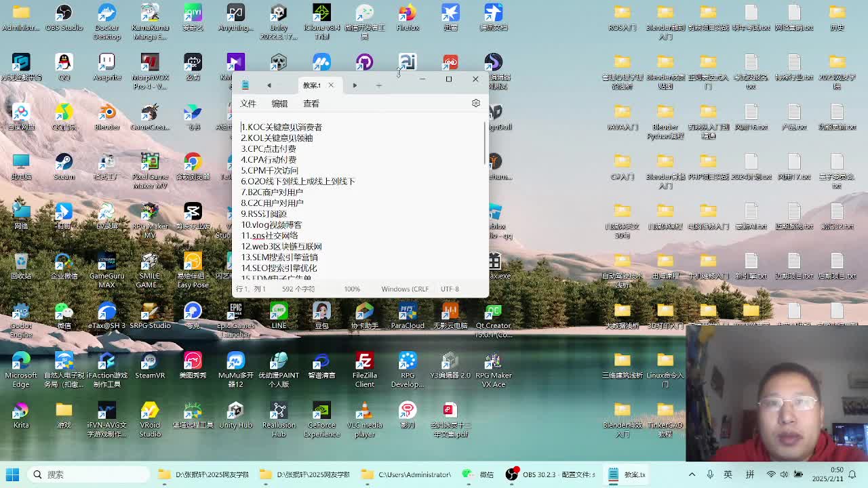Show hidden tray icons chevron
This screenshot has width=868, height=488.
[x=692, y=474]
